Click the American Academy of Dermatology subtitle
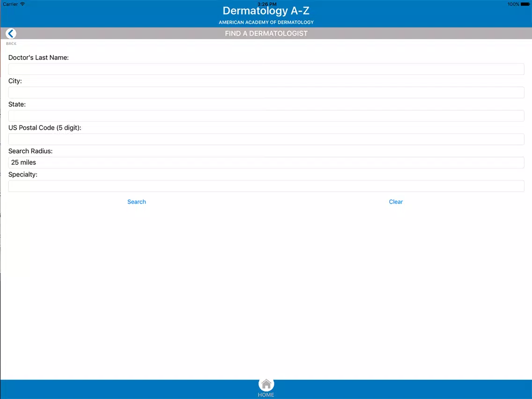This screenshot has width=532, height=399. [266, 22]
